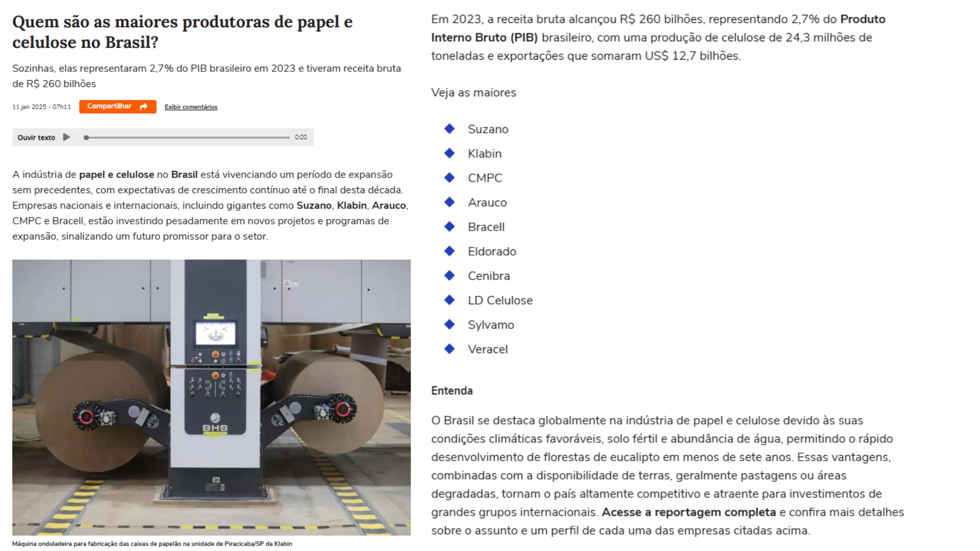Open 'Acesse a reportagem completa' link
Image resolution: width=980 pixels, height=551 pixels.
[x=689, y=512]
